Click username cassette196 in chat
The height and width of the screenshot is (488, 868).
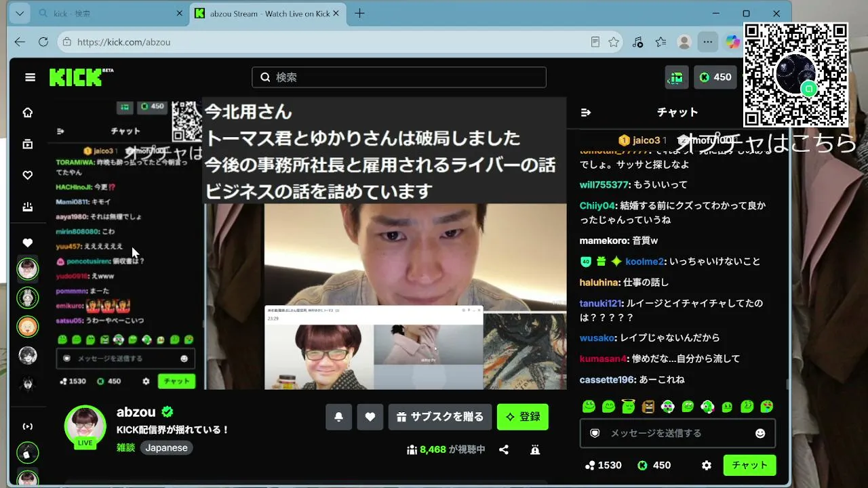pos(608,380)
